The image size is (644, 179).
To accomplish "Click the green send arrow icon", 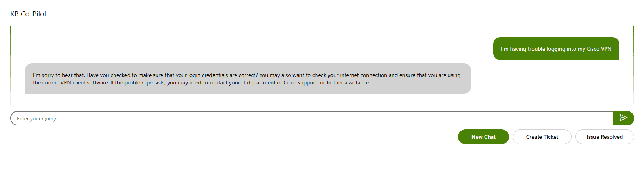I will coord(623,118).
